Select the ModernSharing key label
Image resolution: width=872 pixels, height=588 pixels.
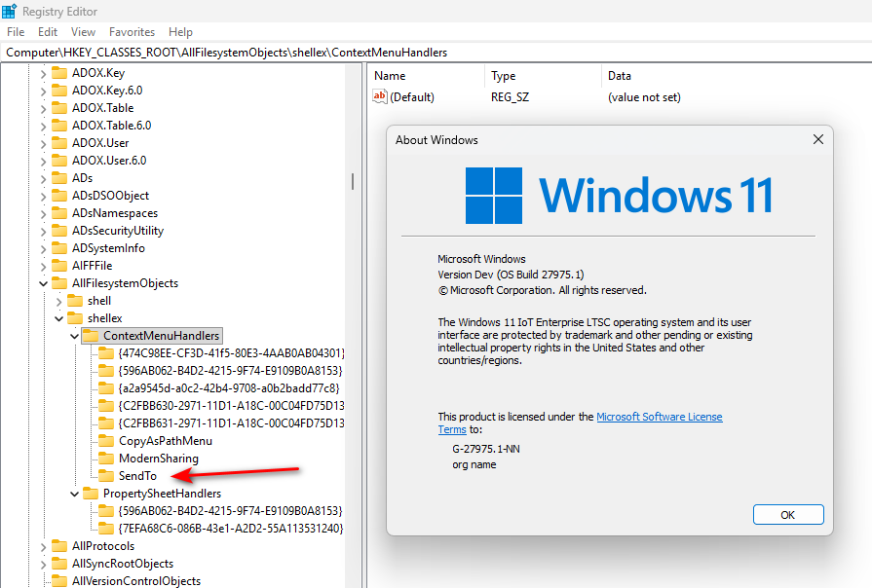point(159,459)
